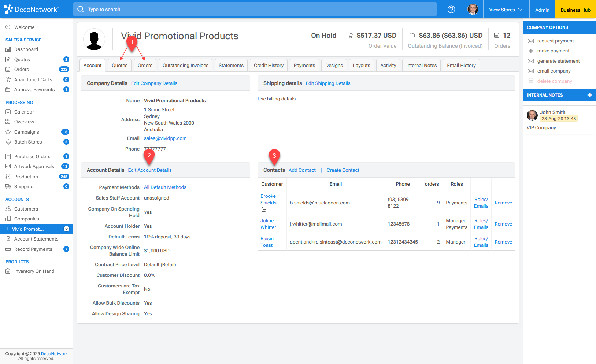Click Edit Account Details link
Image resolution: width=596 pixels, height=364 pixels.
[150, 170]
